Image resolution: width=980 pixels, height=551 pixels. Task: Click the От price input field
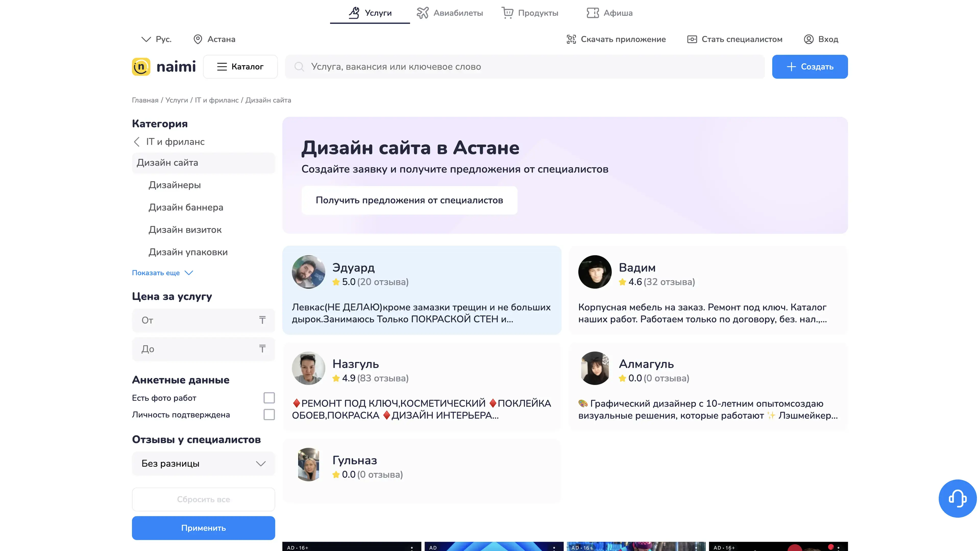(x=198, y=320)
